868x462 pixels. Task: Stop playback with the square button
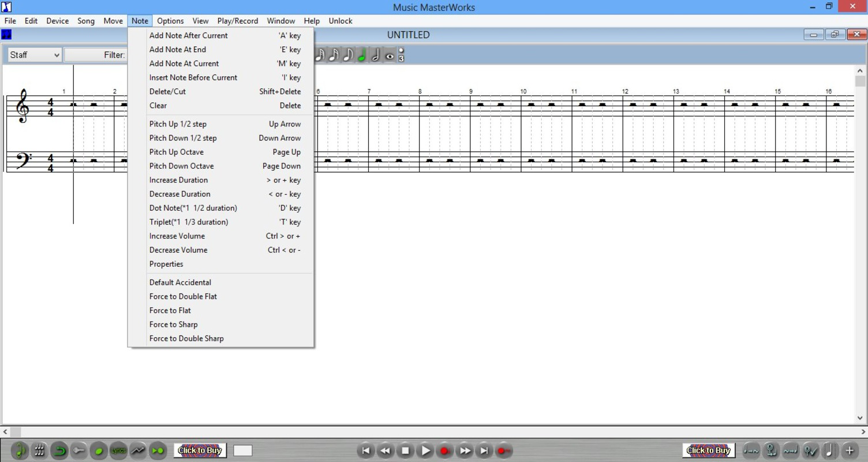pos(405,450)
